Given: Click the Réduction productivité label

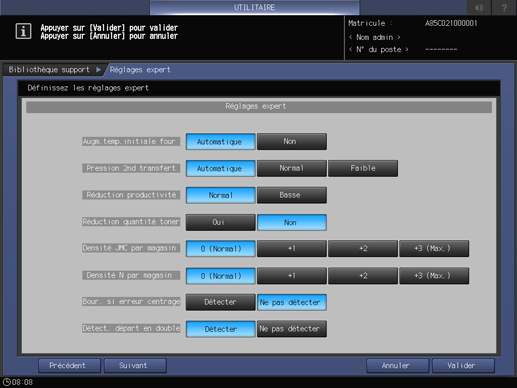Looking at the screenshot, I should click(x=131, y=195).
